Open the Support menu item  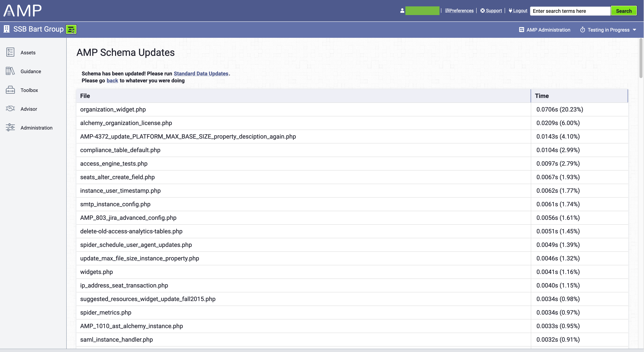coord(491,11)
